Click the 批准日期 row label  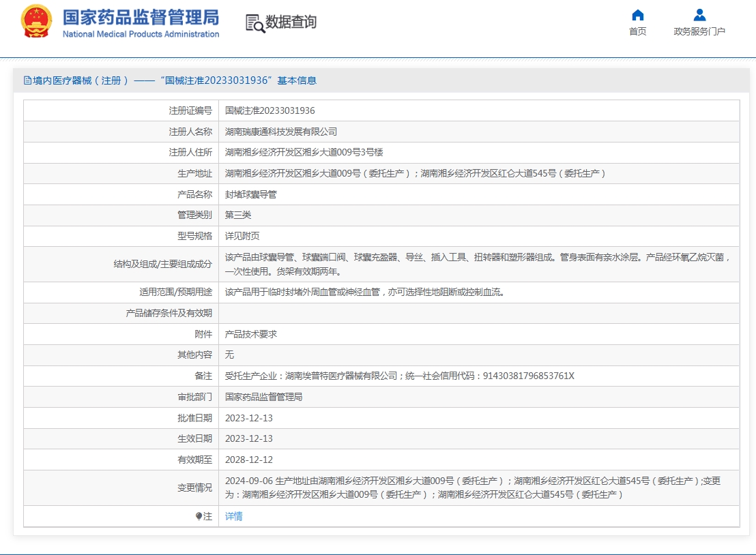pos(194,418)
